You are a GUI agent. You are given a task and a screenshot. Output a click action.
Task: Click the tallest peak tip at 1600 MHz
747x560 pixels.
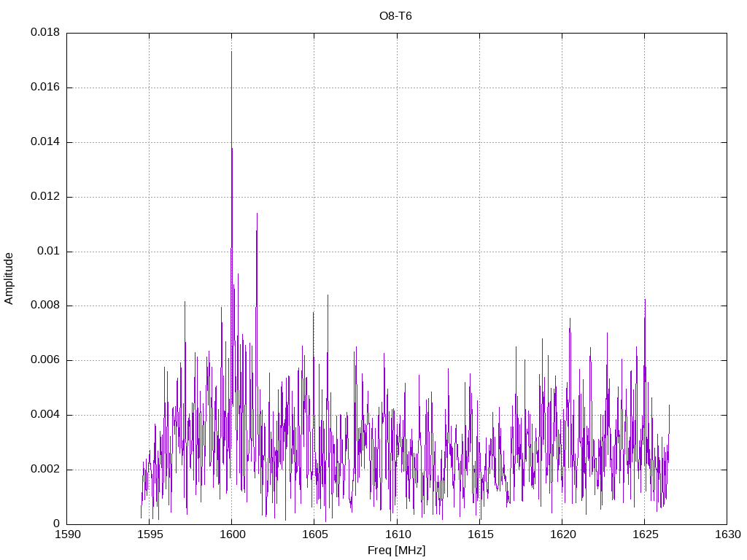pos(231,52)
